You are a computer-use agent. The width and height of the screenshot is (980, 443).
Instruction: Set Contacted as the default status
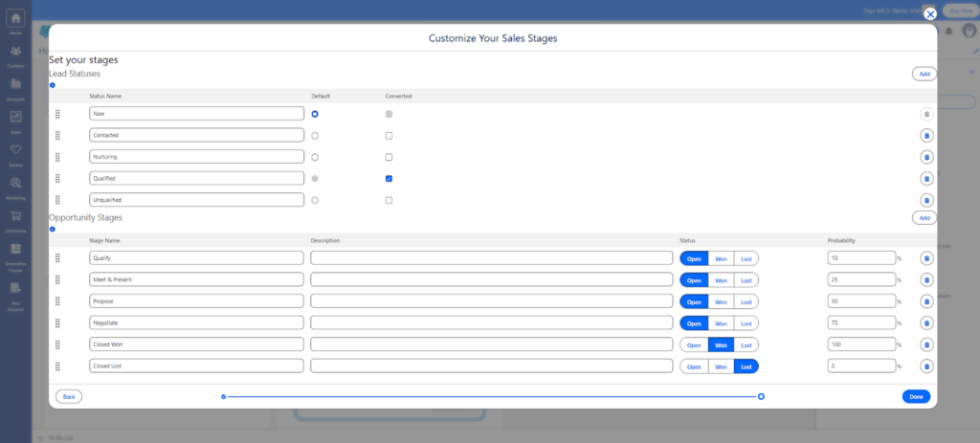[x=315, y=136]
